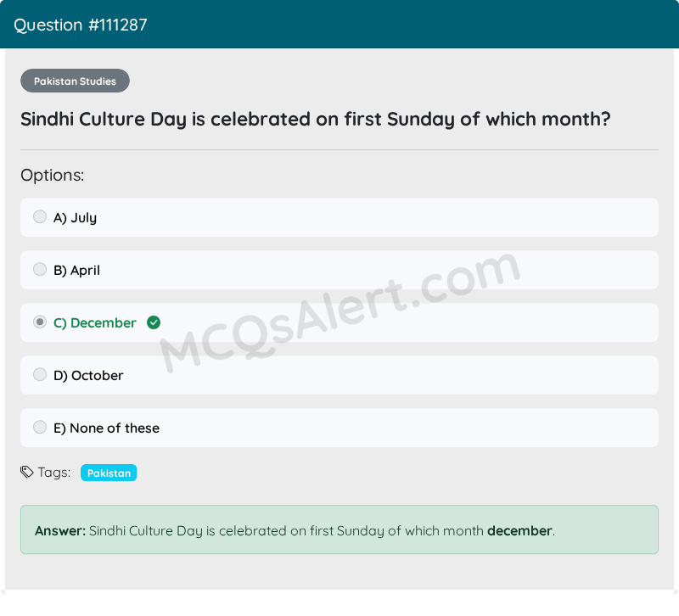Click the question title text
The height and width of the screenshot is (616, 679).
click(x=317, y=119)
